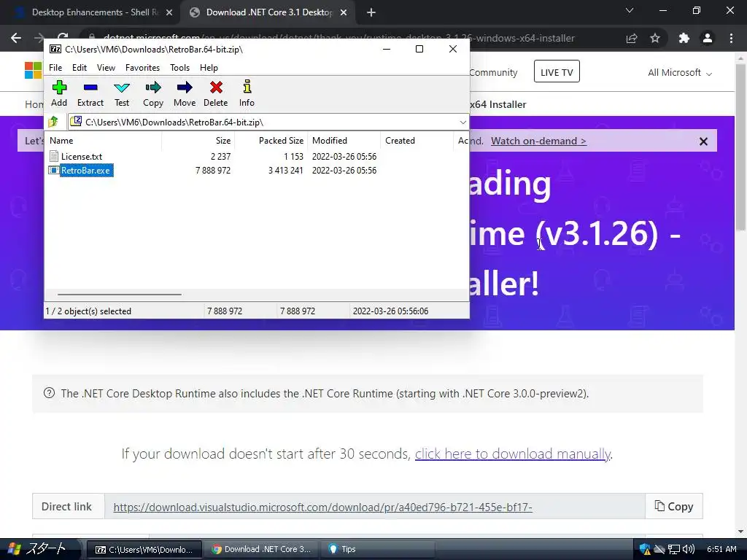The image size is (747, 560).
Task: Click here to download manually link
Action: (513, 454)
